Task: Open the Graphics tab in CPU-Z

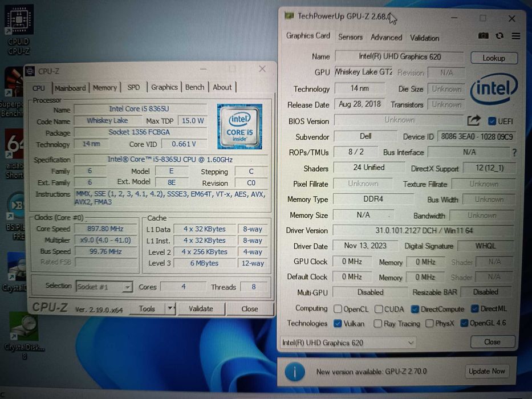Action: (164, 87)
